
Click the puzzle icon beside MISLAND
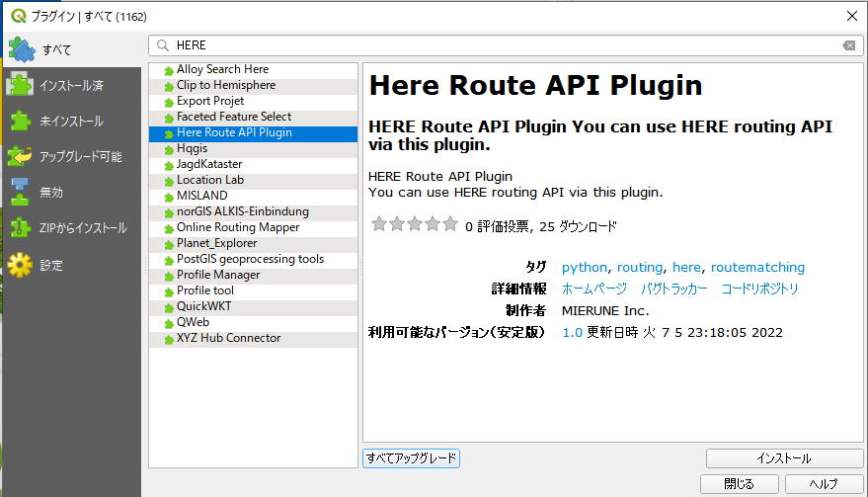point(169,197)
